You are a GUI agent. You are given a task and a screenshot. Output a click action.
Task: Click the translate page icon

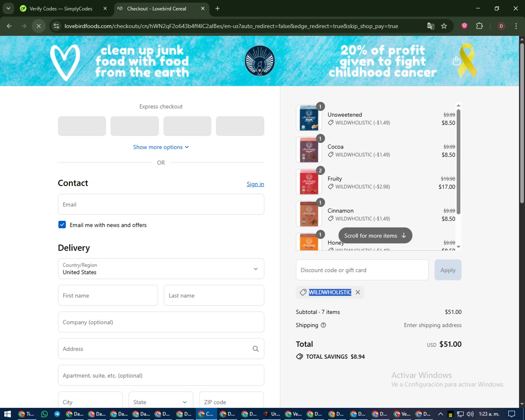click(431, 26)
